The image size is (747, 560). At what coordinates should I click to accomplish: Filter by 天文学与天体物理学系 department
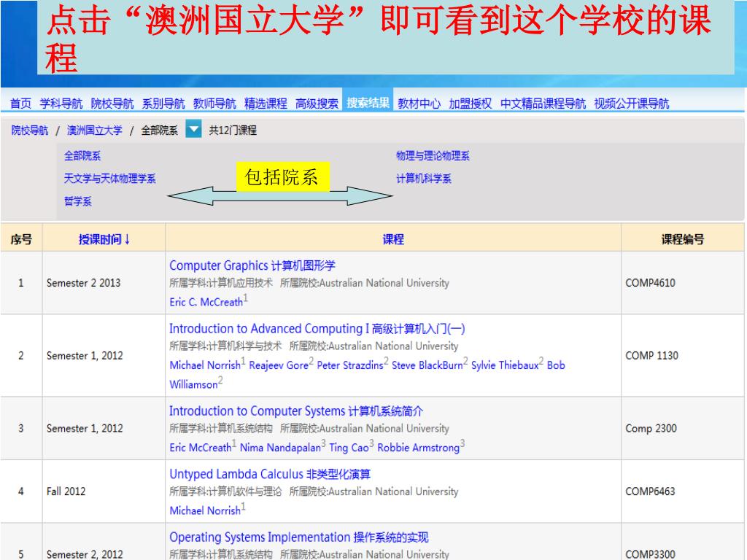(x=110, y=179)
